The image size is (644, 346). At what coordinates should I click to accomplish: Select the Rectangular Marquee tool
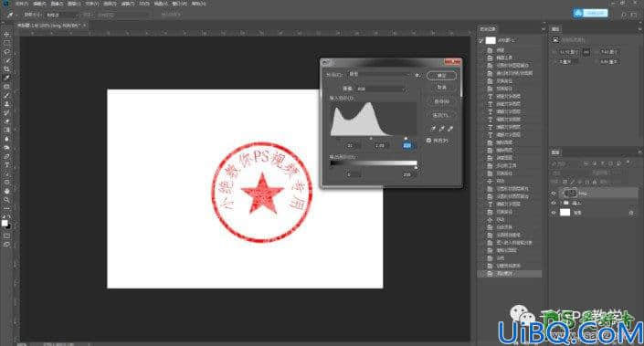(6, 43)
